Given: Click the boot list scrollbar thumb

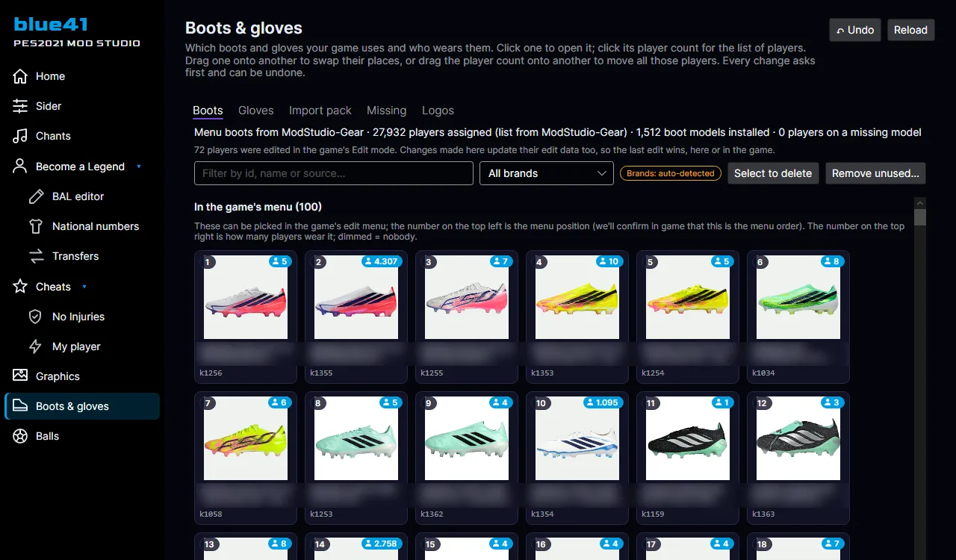Looking at the screenshot, I should point(920,217).
